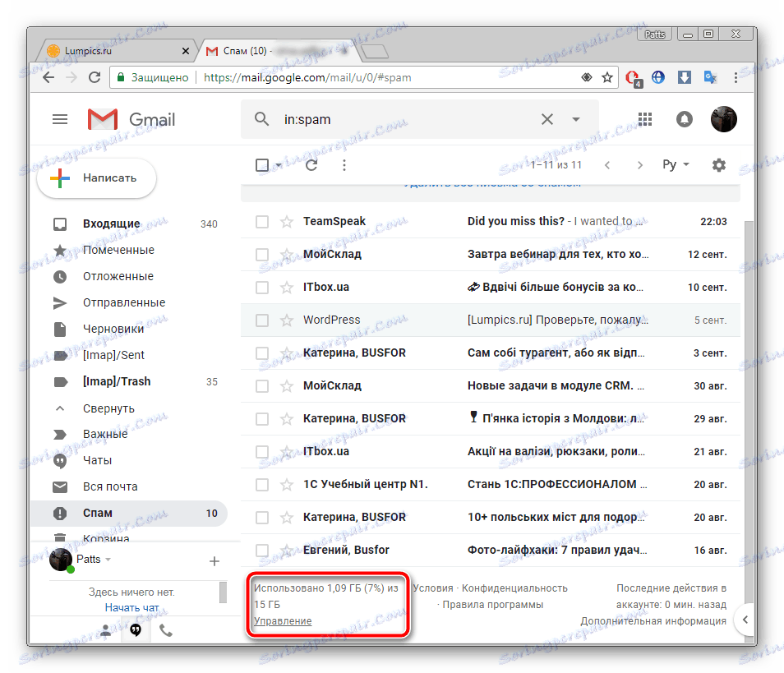Screen dimensions: 784x673
Task: Open the Написать compose button
Action: click(x=96, y=178)
